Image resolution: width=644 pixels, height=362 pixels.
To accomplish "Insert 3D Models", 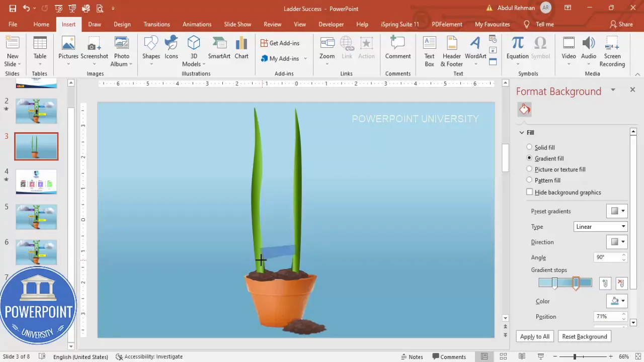I will [x=194, y=52].
